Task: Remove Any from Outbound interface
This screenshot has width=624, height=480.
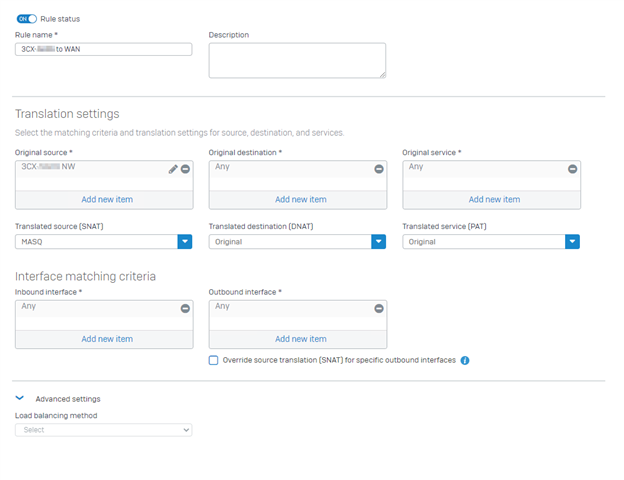Action: click(379, 308)
